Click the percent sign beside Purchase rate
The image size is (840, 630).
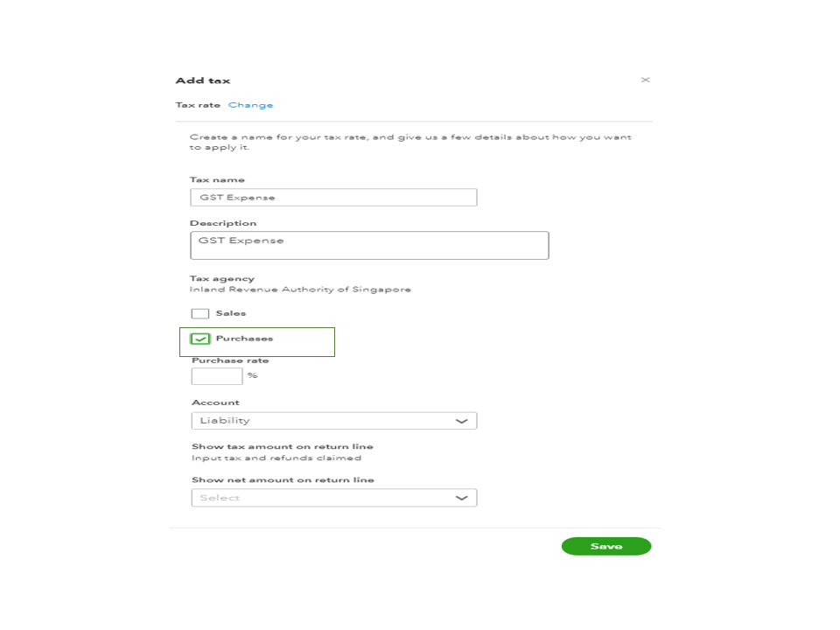tap(252, 376)
